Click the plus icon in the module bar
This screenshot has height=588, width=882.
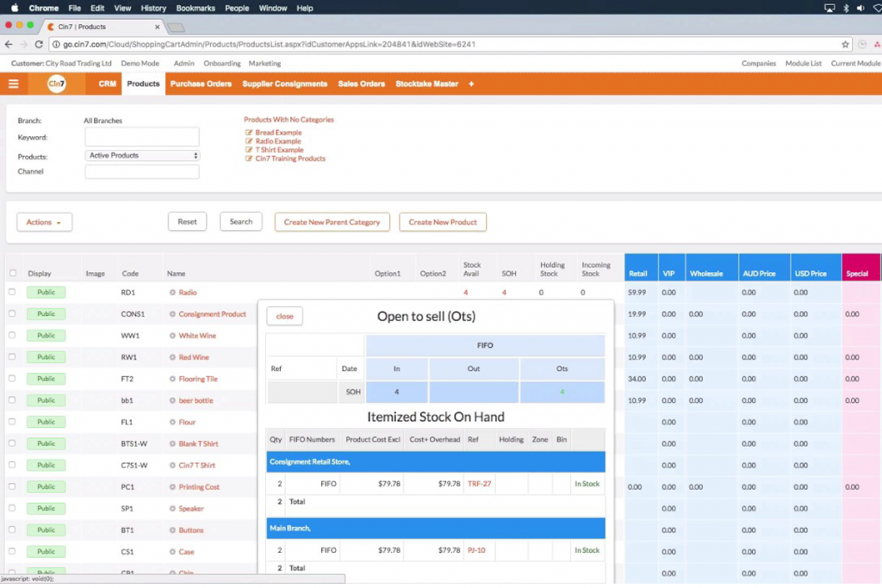(469, 84)
